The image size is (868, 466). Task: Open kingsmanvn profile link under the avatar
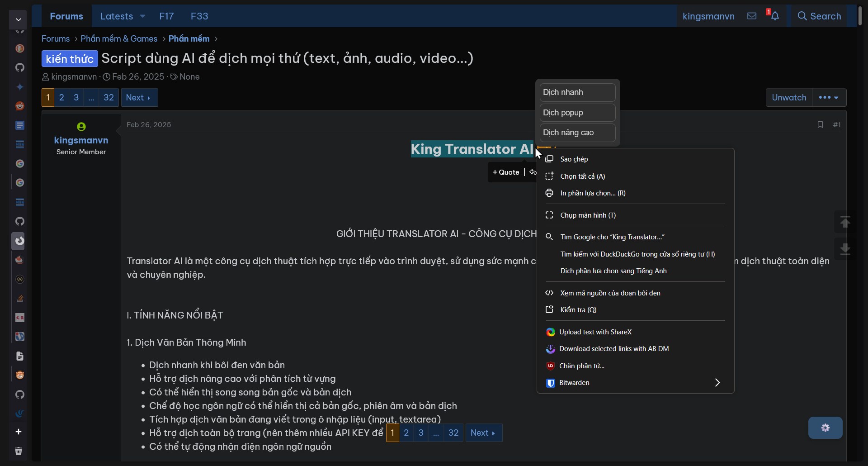point(81,140)
